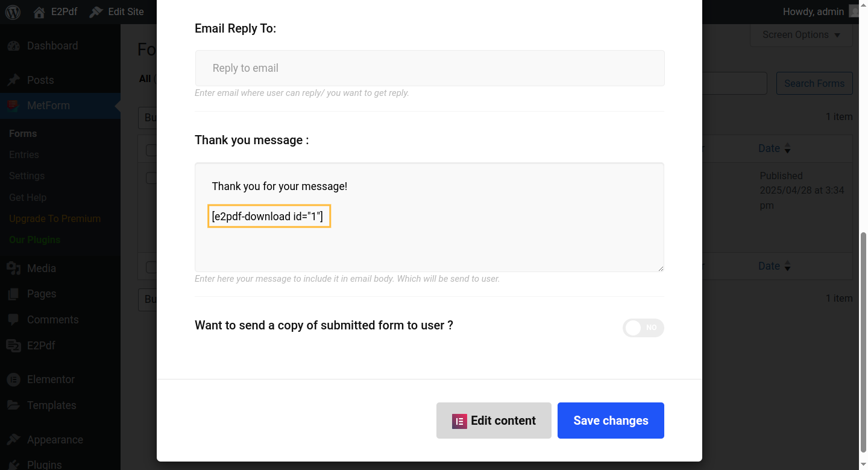
Task: Click the WordPress logo icon
Action: (x=13, y=12)
